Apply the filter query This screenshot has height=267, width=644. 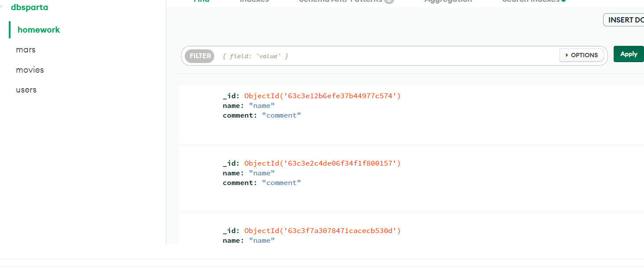(629, 54)
